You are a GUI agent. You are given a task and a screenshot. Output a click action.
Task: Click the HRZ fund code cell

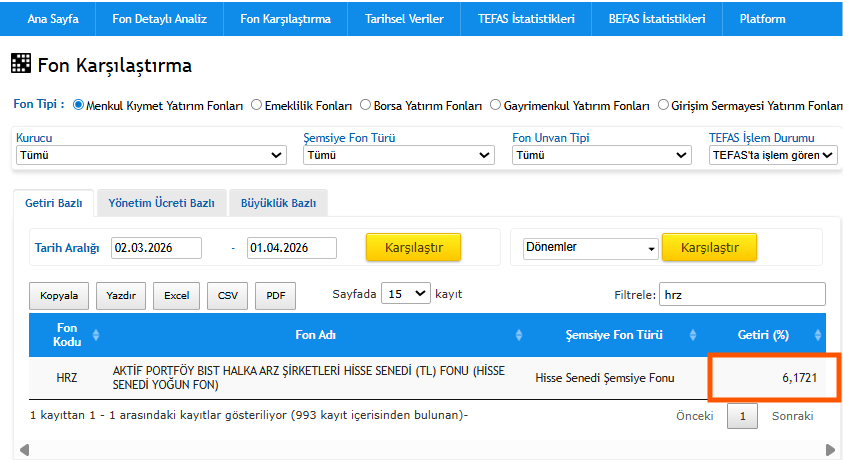coord(67,378)
